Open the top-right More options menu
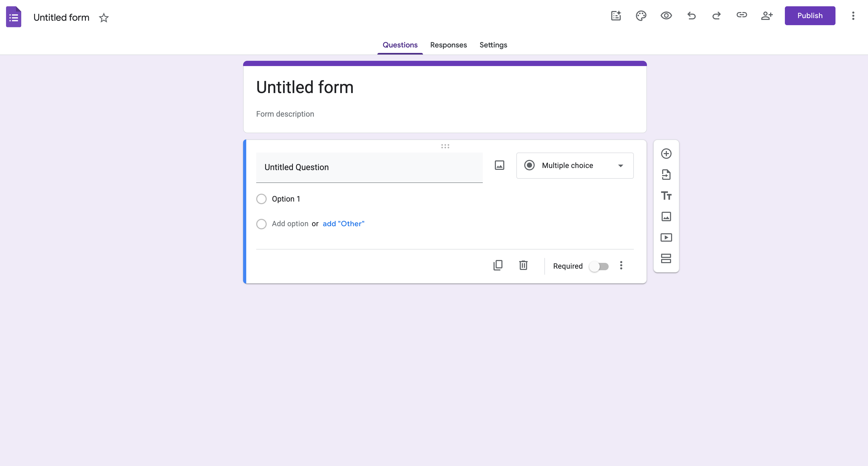Screen dimensions: 868x466 [853, 16]
